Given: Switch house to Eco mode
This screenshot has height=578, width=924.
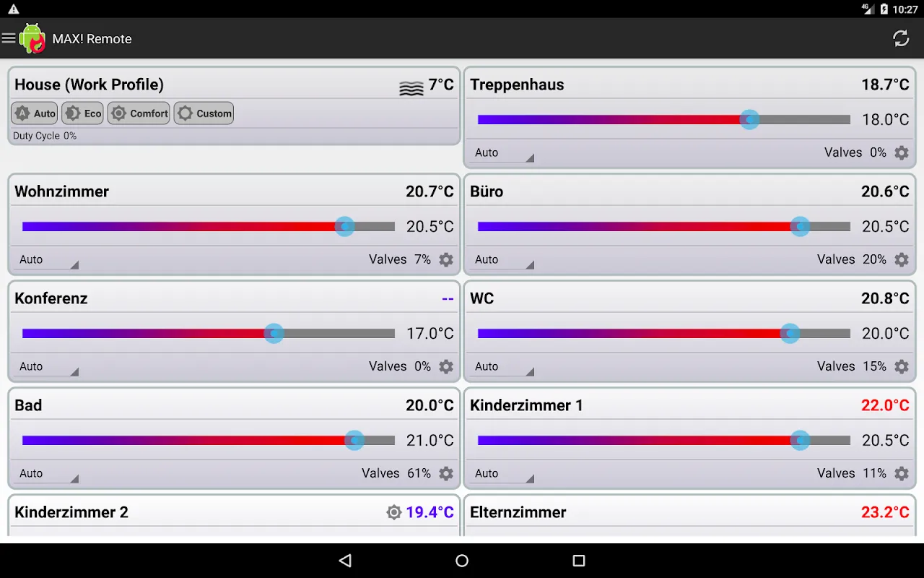Looking at the screenshot, I should click(x=83, y=113).
